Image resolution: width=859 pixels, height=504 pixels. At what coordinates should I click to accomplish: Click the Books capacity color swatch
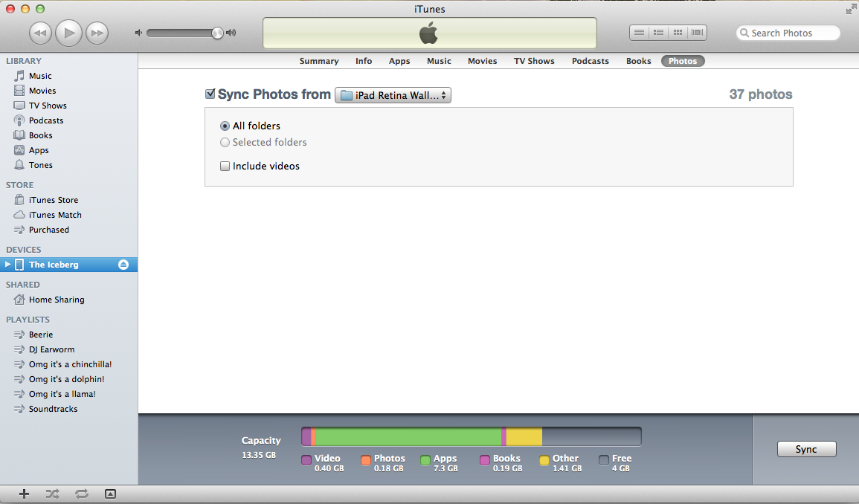(485, 460)
